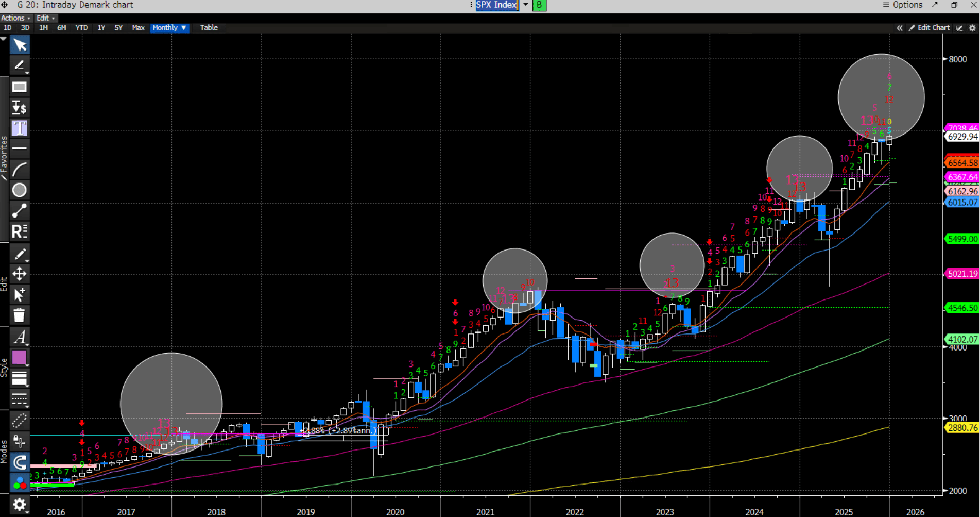The height and width of the screenshot is (517, 980).
Task: Open the security dropdown arrow beside SPX Index
Action: pyautogui.click(x=526, y=5)
